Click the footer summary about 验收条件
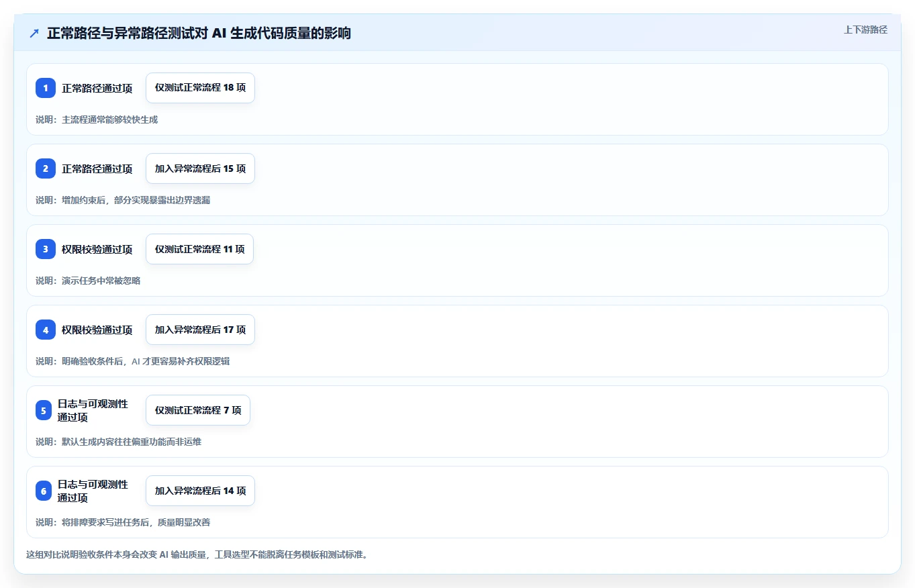This screenshot has height=588, width=915. tap(197, 555)
